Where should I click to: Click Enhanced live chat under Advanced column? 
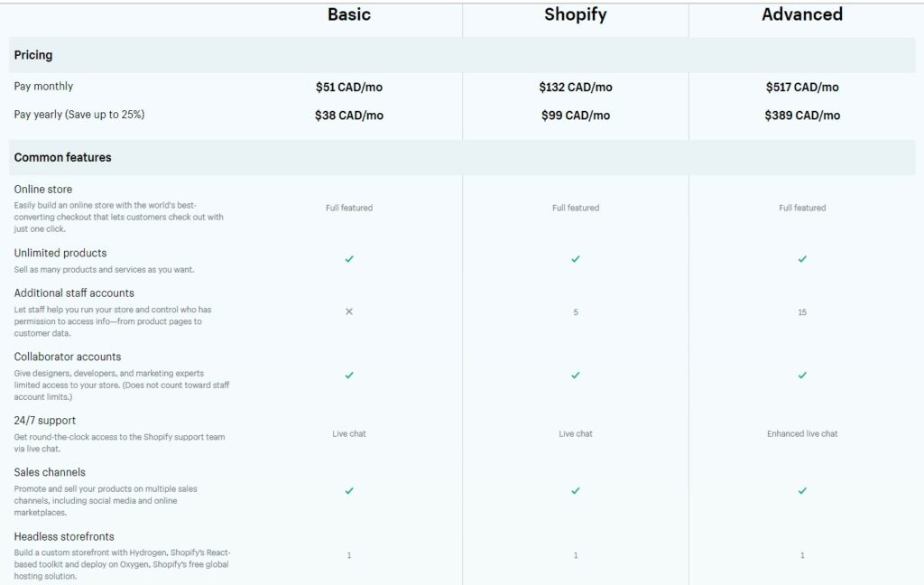[x=802, y=433]
